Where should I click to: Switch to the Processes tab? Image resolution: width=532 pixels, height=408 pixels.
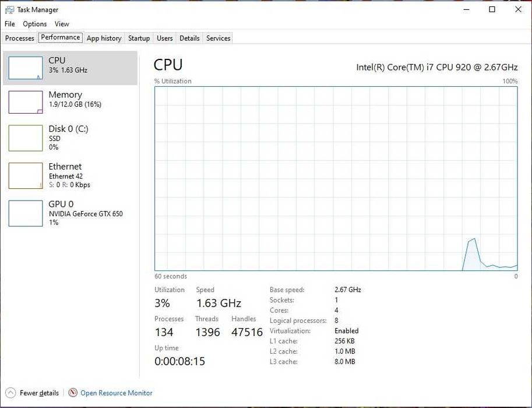click(x=20, y=38)
